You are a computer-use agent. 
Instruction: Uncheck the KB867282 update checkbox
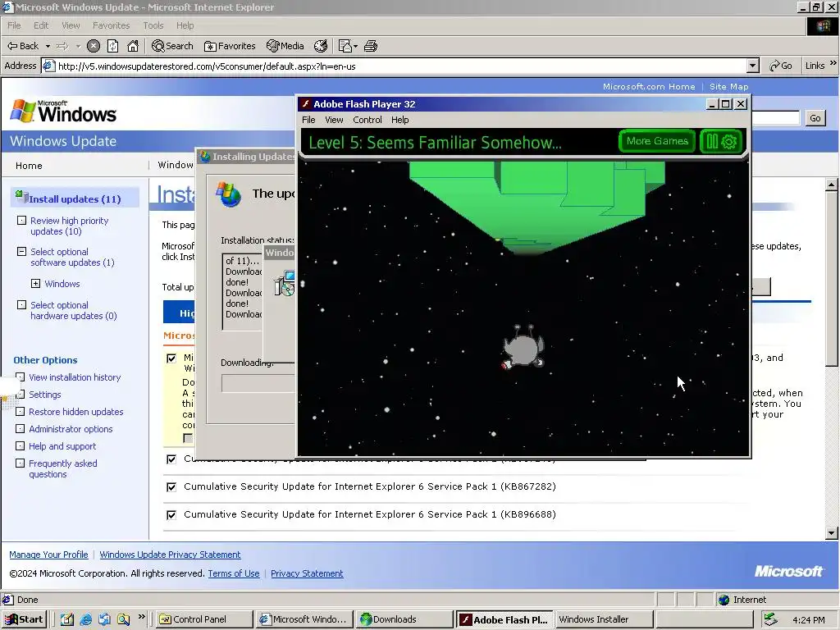click(x=171, y=487)
